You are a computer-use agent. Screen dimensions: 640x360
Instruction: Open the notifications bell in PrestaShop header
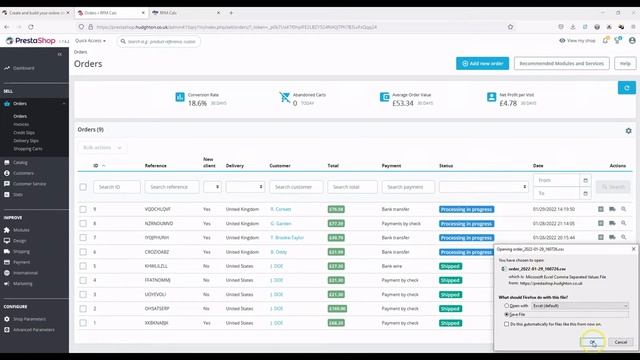pos(605,40)
